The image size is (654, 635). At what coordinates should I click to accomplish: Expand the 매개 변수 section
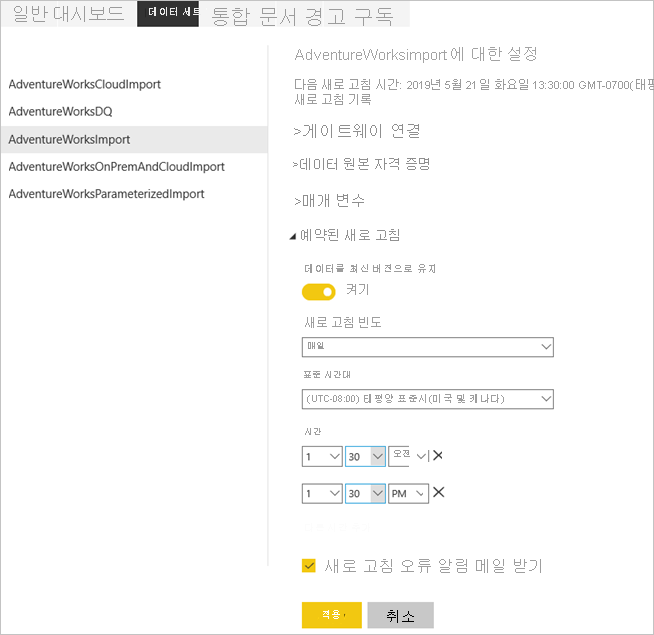click(330, 201)
